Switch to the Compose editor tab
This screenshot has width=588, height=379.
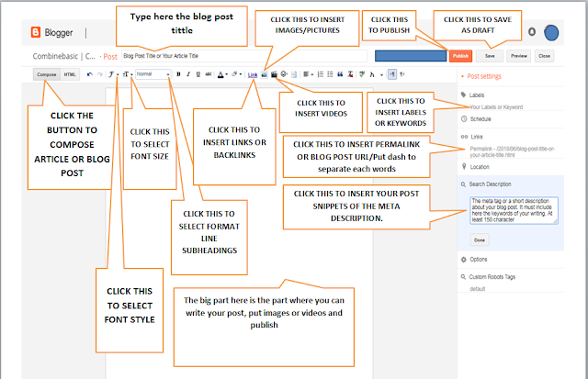pos(47,74)
